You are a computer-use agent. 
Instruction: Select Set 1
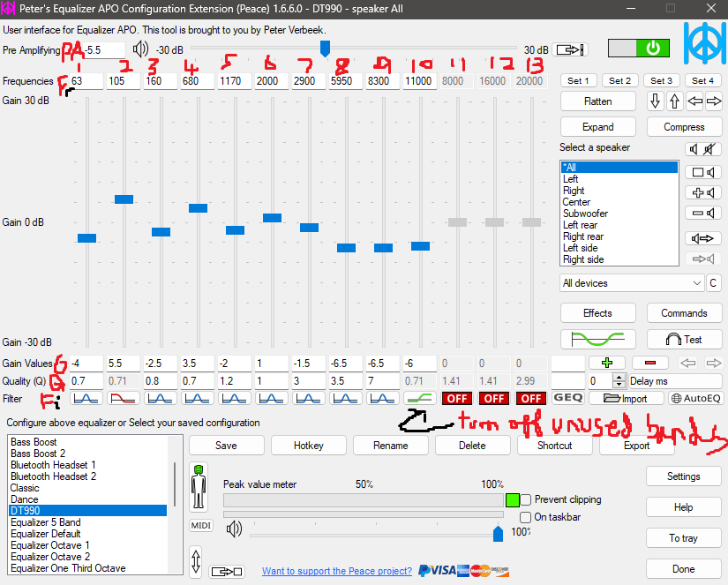click(578, 80)
